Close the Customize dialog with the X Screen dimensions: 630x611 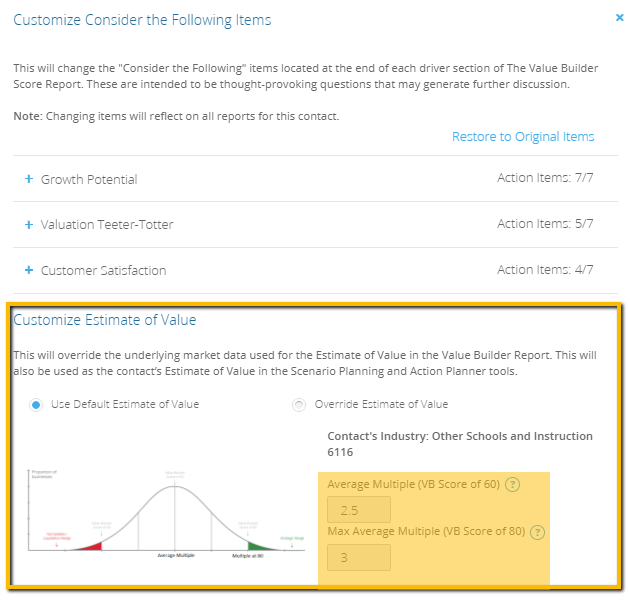[x=620, y=17]
